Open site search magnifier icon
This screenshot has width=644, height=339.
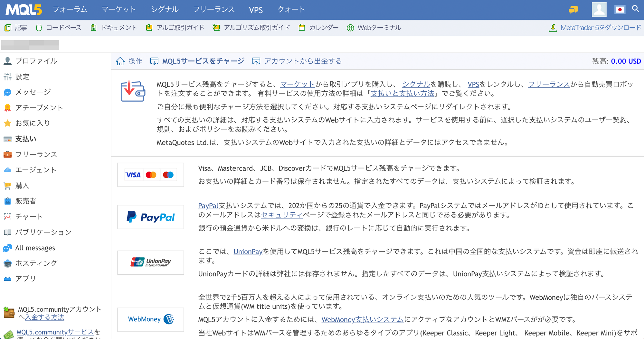click(x=635, y=9)
